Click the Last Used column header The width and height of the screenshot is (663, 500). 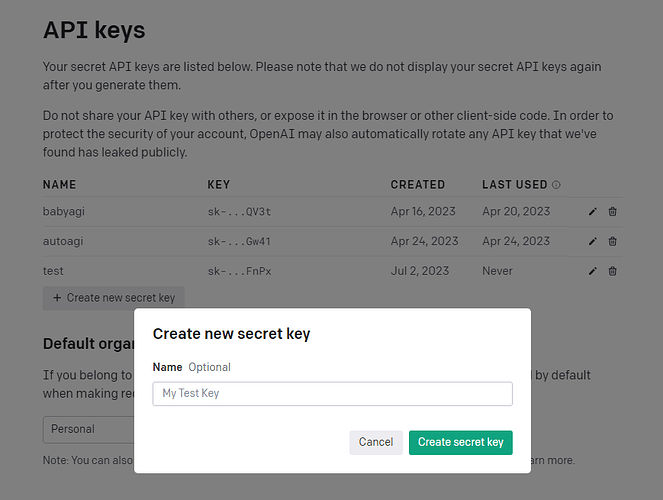(514, 185)
